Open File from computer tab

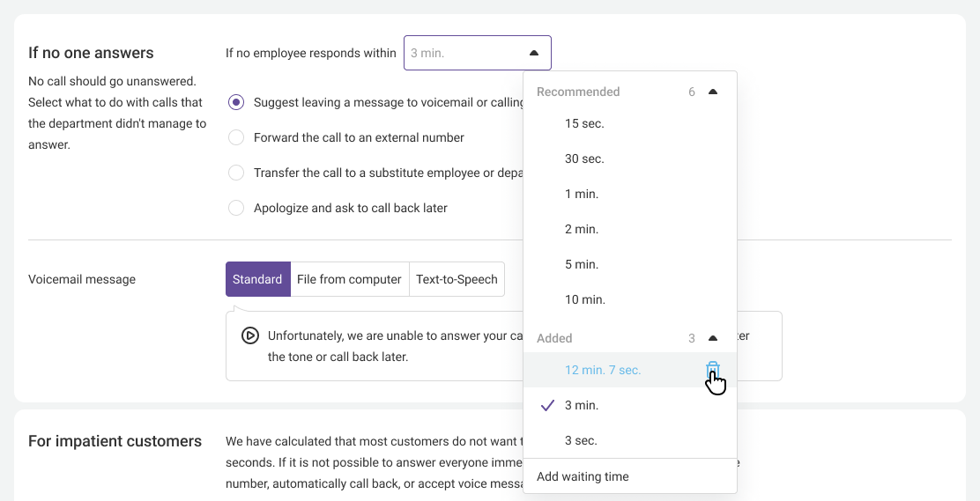click(x=349, y=279)
